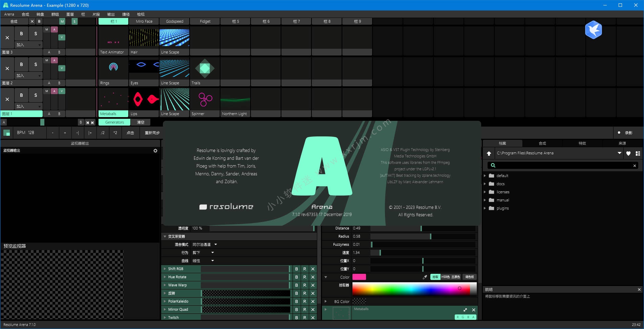Bypass the PolarKaleido effect

click(x=297, y=301)
